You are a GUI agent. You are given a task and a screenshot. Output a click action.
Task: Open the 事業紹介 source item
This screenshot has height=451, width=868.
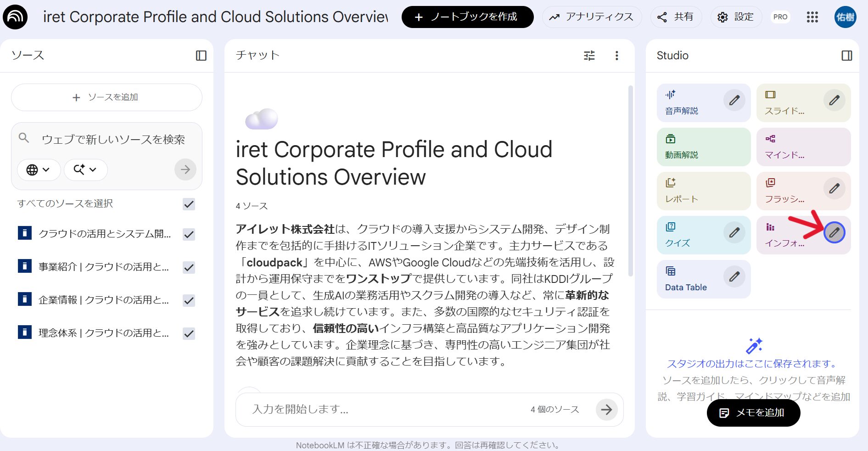[x=103, y=267]
